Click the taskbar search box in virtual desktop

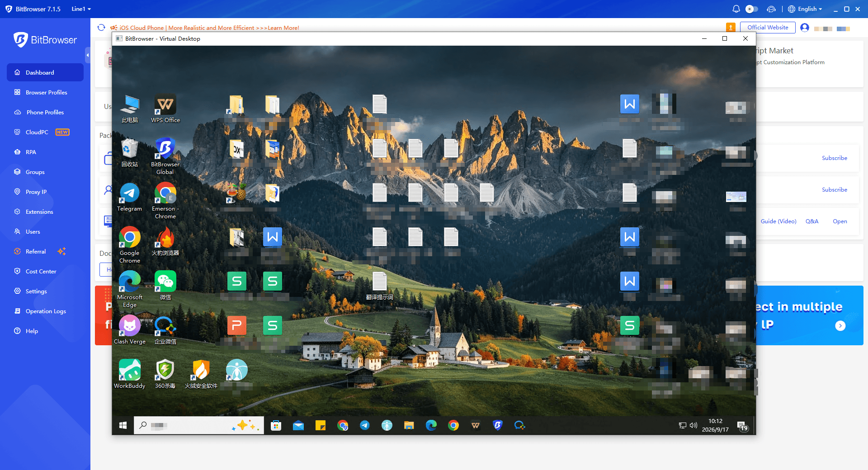coord(199,425)
